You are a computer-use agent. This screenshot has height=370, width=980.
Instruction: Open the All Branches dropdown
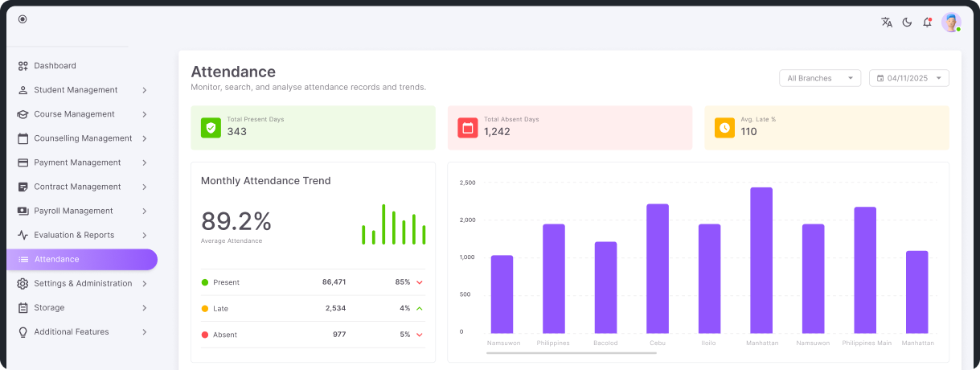pyautogui.click(x=820, y=78)
